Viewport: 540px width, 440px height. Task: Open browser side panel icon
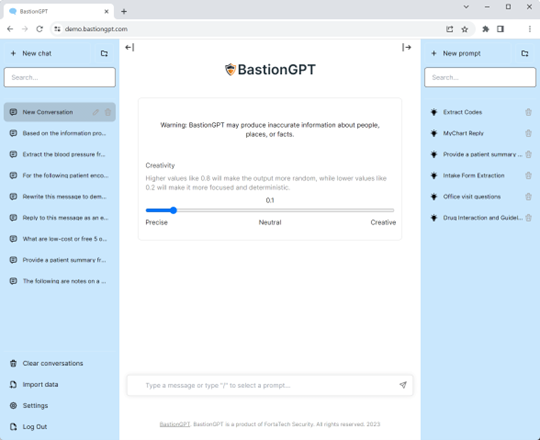click(x=500, y=29)
